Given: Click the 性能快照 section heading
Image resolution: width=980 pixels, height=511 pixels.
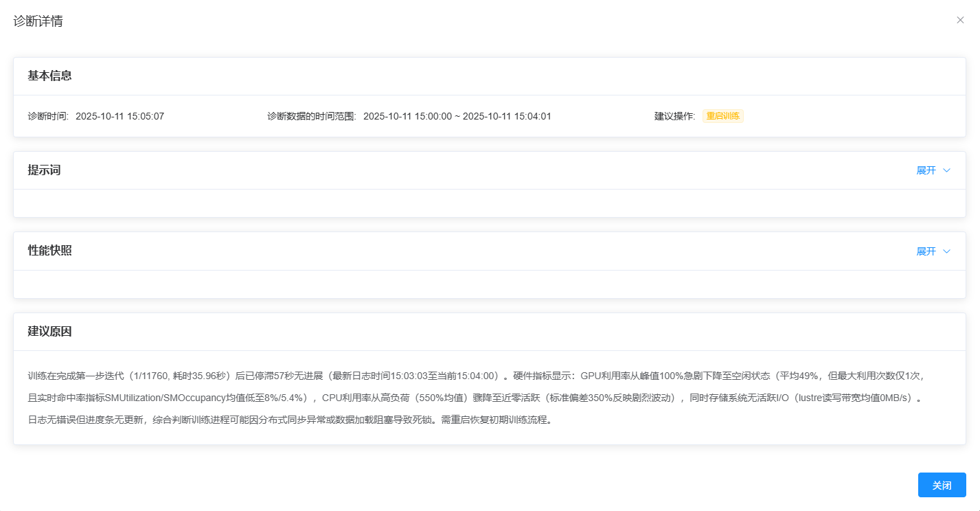Looking at the screenshot, I should pos(50,251).
